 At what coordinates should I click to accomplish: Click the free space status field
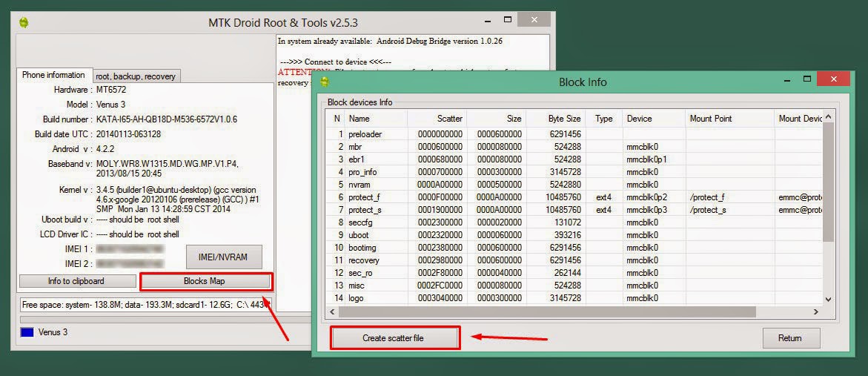(x=145, y=304)
